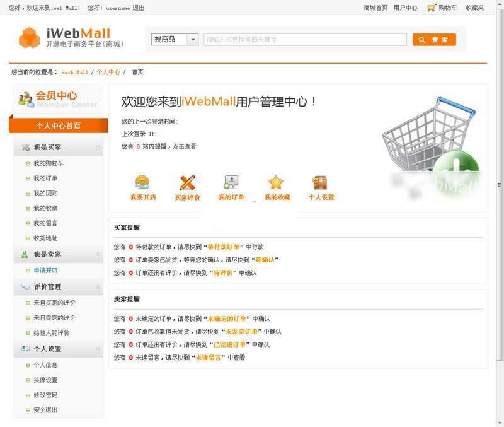Open the 个人设置 box icon
Screen dimensions: 504x427
(320, 182)
